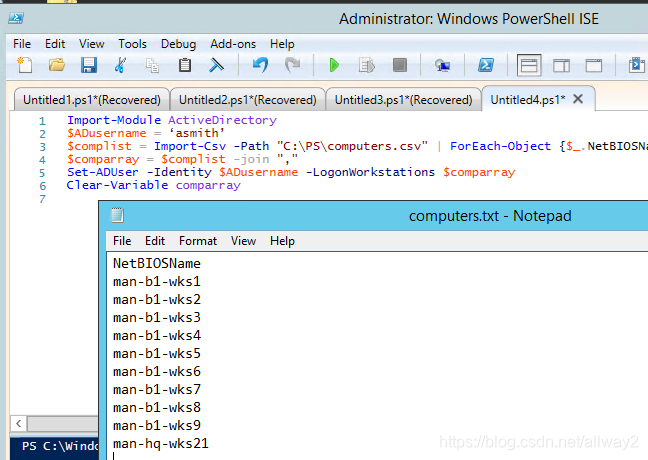Screen dimensions: 648x460
Task: Click man-b1-wks6 in Notepad
Action: tap(157, 372)
